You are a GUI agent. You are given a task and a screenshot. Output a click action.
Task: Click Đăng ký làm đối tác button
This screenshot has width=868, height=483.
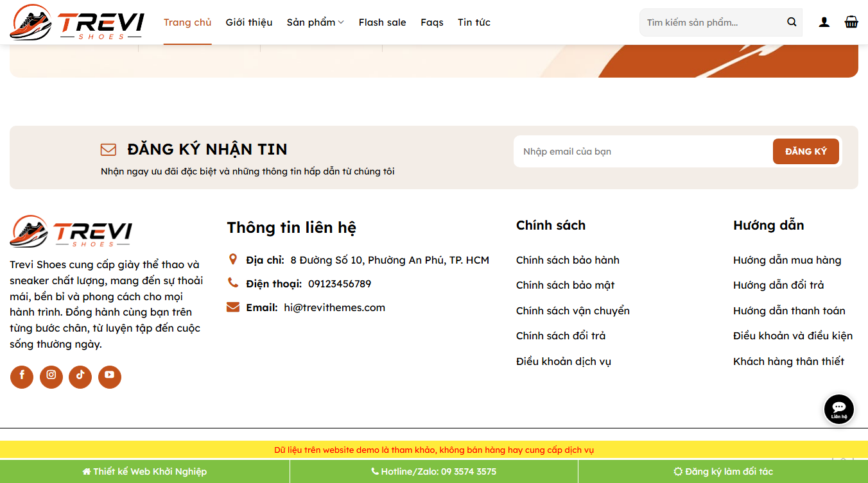coord(723,471)
